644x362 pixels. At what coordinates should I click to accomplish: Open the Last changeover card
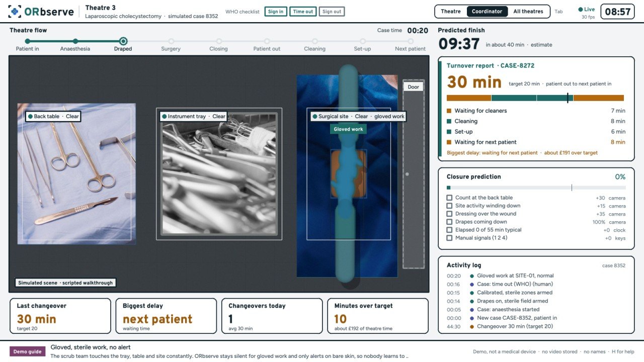[x=60, y=316]
